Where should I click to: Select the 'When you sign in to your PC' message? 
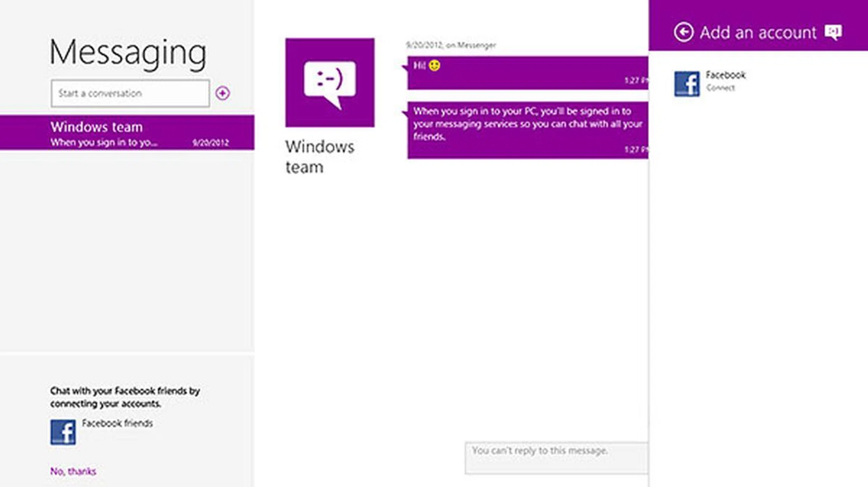coord(527,130)
